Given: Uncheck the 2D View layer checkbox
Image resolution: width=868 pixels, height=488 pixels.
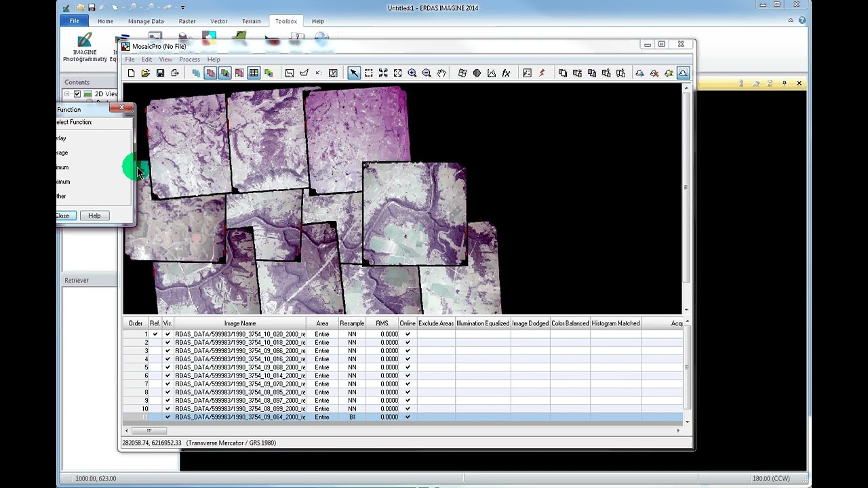Looking at the screenshot, I should [x=77, y=94].
